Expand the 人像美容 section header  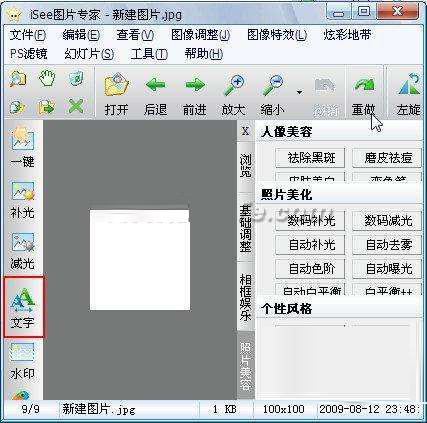tap(339, 132)
